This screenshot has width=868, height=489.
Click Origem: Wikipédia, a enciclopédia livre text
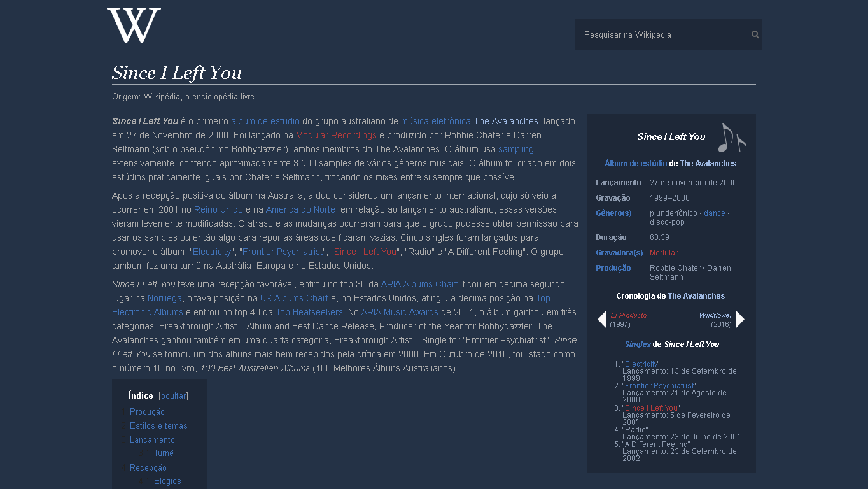point(184,97)
